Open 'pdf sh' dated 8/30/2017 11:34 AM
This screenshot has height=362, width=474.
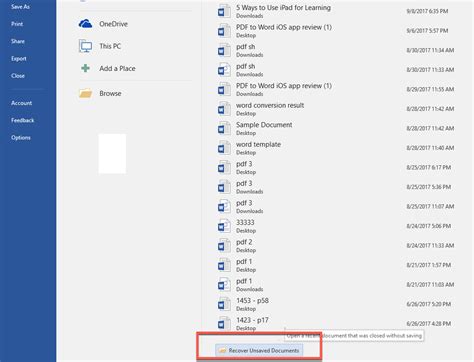point(337,50)
